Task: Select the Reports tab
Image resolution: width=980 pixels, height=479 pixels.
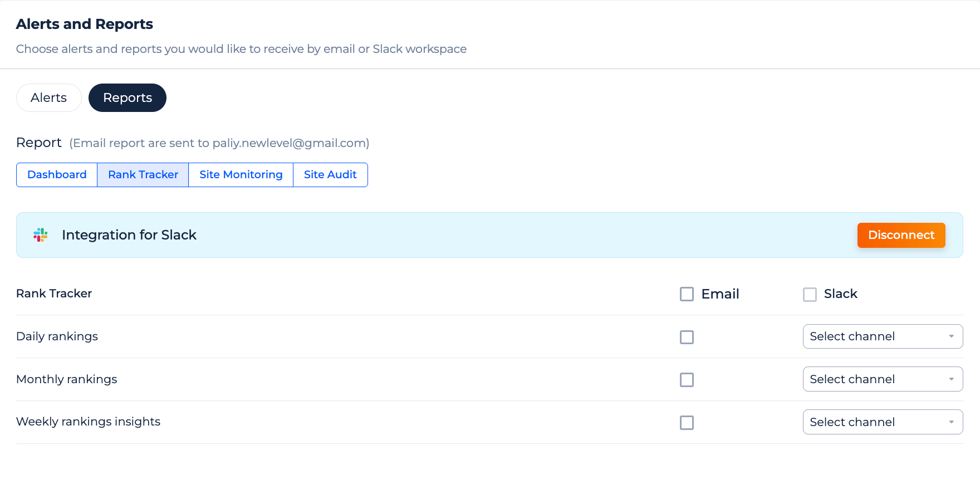Action: [x=128, y=97]
